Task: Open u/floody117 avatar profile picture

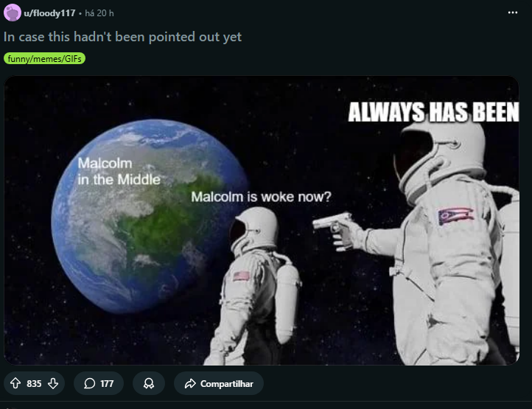Action: coord(13,13)
